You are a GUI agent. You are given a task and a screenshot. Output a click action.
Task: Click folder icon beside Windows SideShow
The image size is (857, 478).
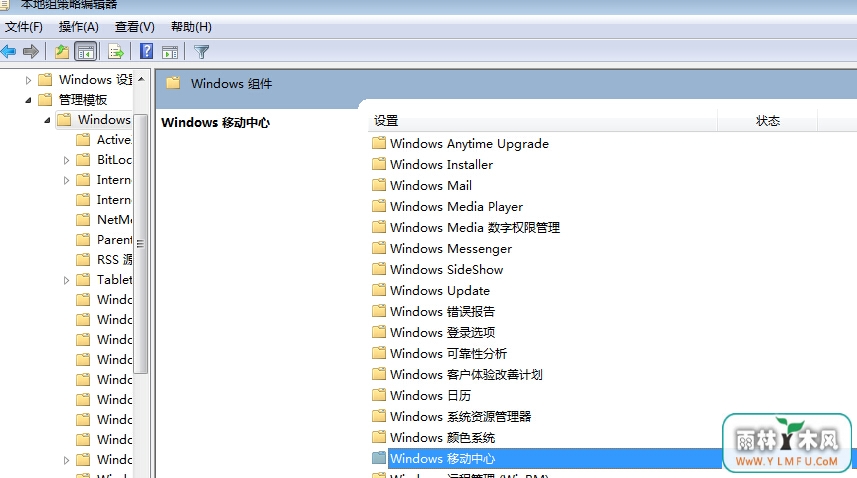379,269
